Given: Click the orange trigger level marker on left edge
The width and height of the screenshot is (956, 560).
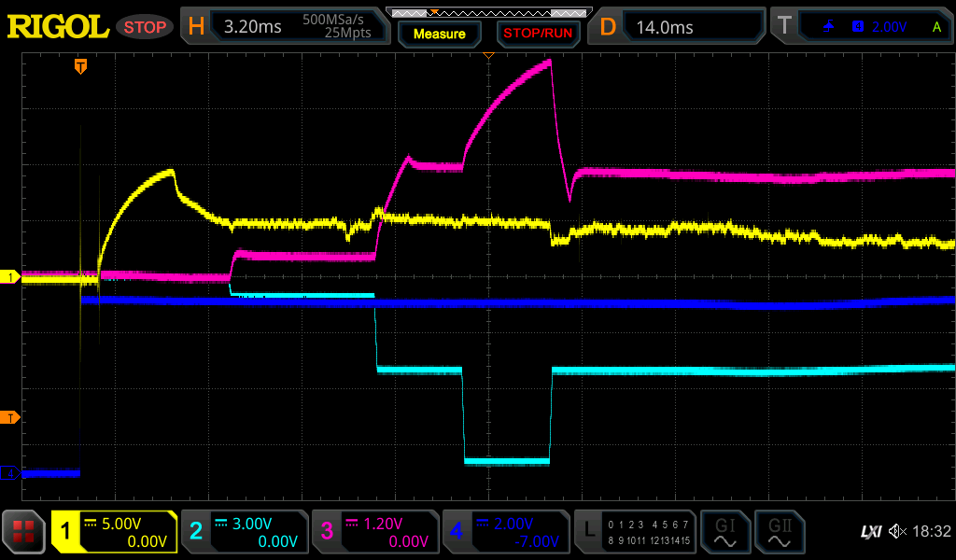Looking at the screenshot, I should click(x=10, y=416).
